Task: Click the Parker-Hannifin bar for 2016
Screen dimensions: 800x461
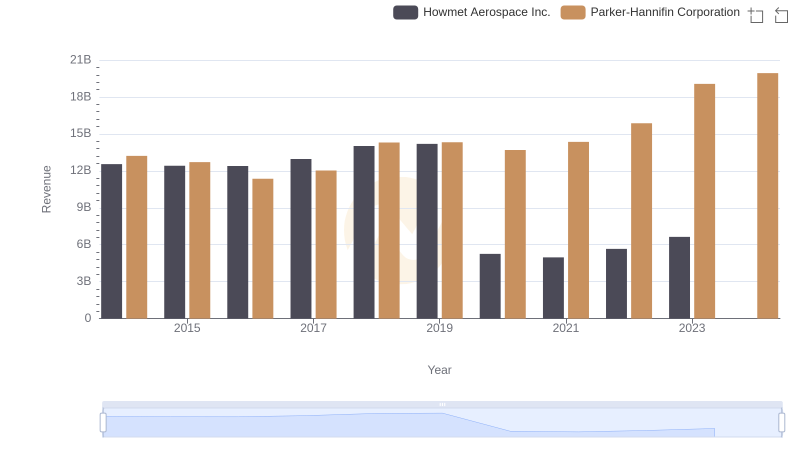Action: coord(263,248)
